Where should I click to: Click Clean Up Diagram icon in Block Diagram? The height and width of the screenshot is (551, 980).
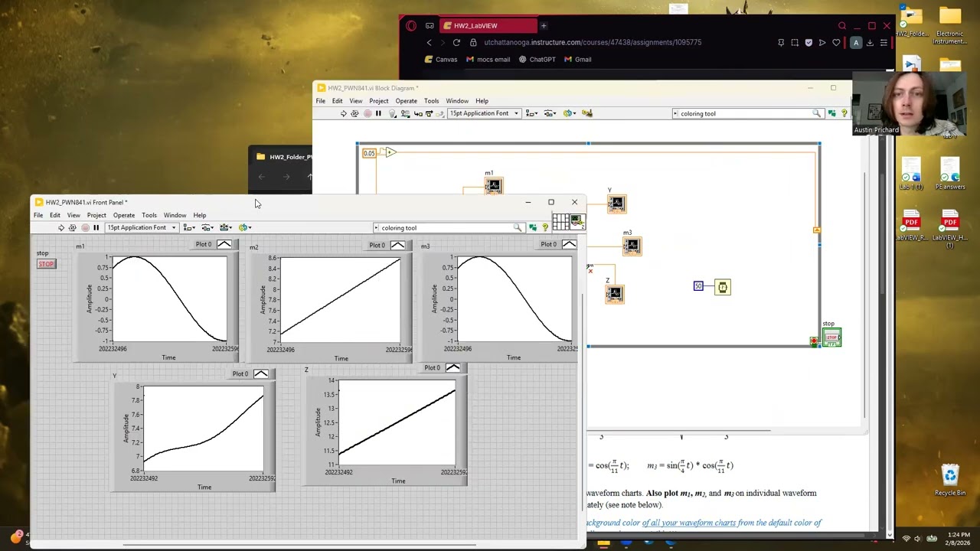click(587, 113)
